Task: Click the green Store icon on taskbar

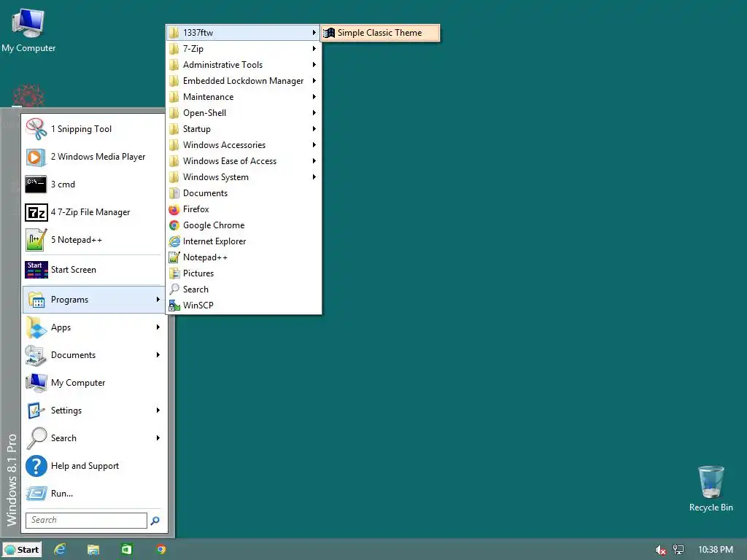Action: (x=127, y=550)
